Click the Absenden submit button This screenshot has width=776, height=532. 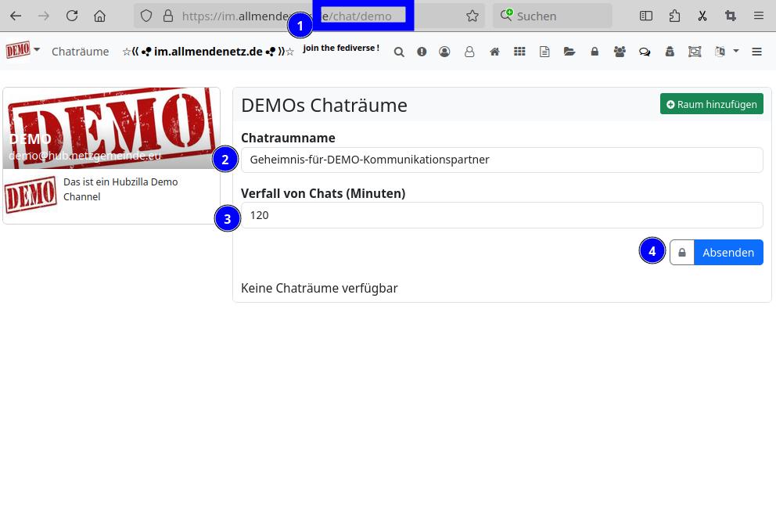[728, 253]
